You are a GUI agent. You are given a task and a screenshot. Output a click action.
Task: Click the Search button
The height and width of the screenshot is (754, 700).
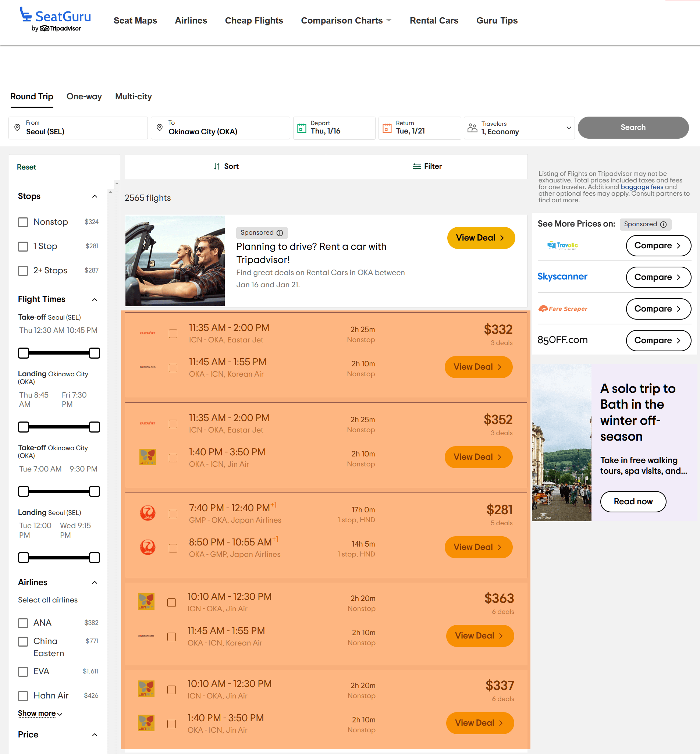coord(633,128)
